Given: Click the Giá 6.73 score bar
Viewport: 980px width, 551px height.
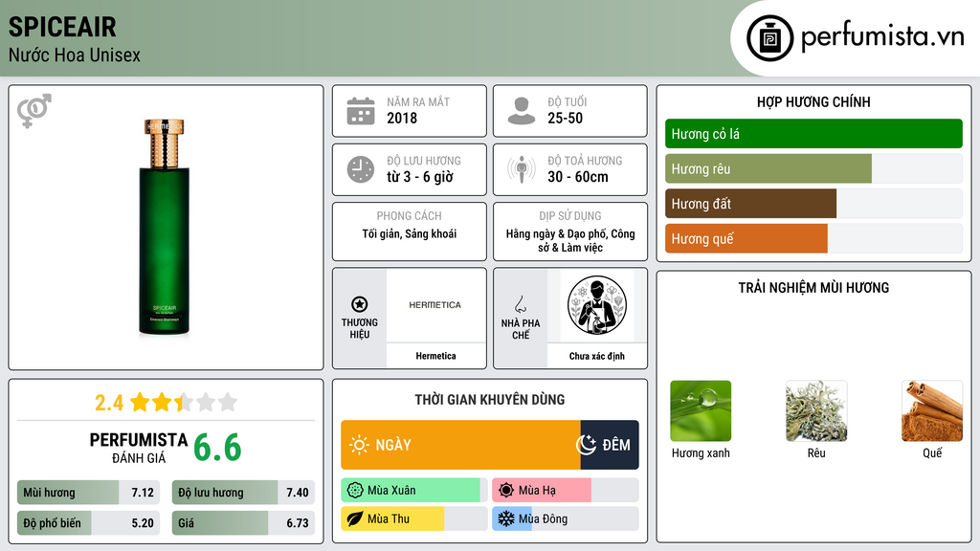Looking at the screenshot, I should click(243, 523).
